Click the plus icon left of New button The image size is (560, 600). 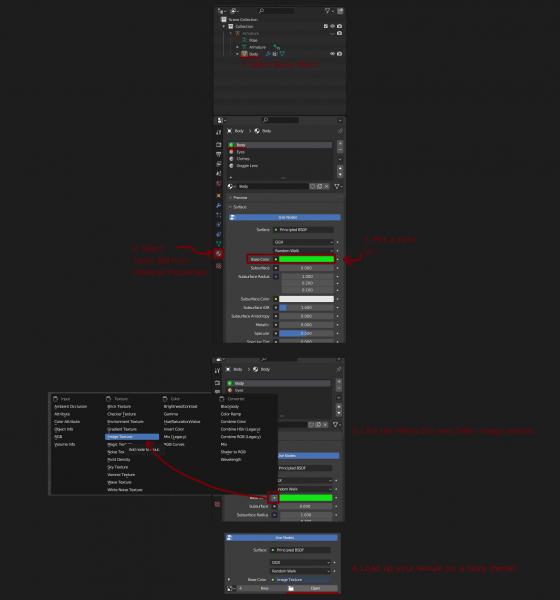[x=241, y=588]
